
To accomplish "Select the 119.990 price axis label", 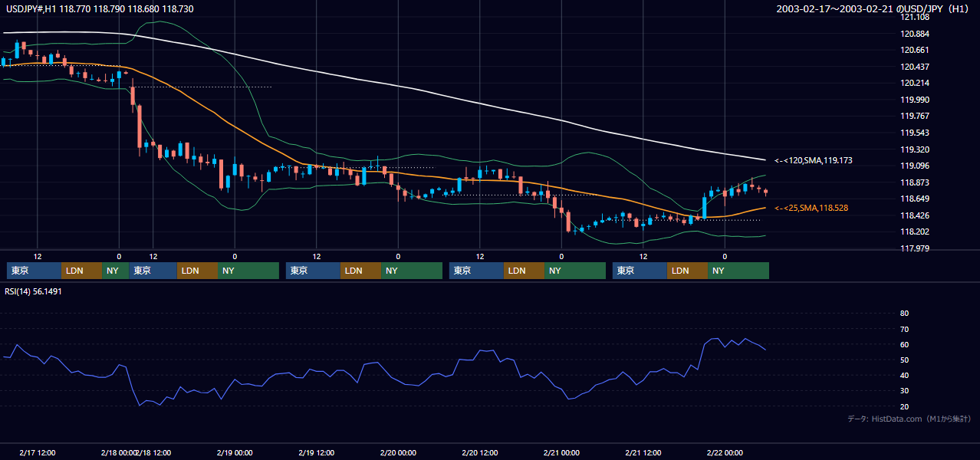I will (916, 100).
